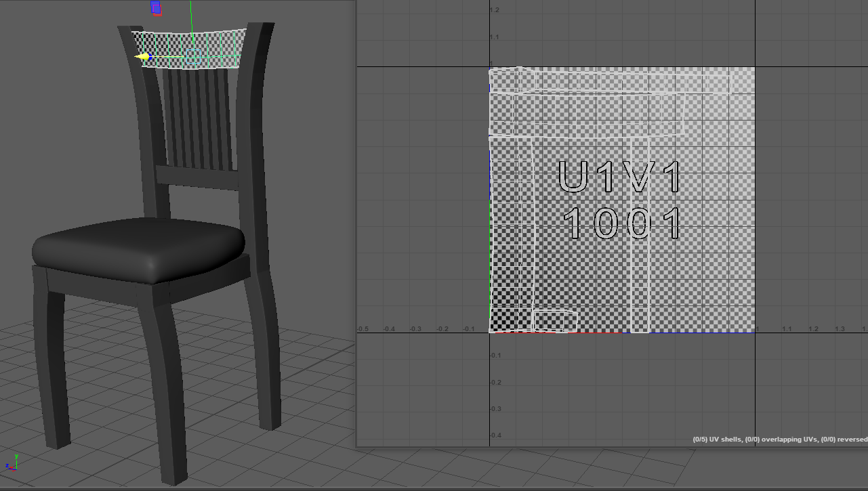Click the XYZ axis indicator in viewport corner

click(x=12, y=463)
